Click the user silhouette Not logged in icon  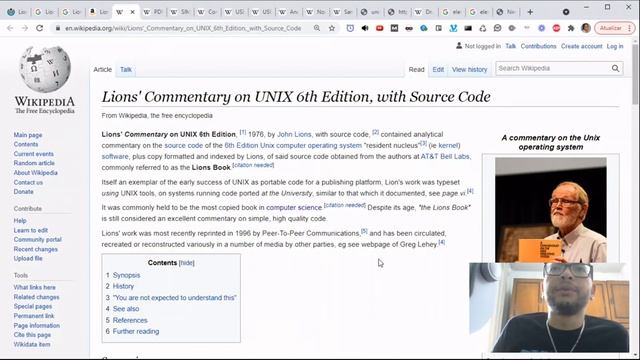pos(459,46)
